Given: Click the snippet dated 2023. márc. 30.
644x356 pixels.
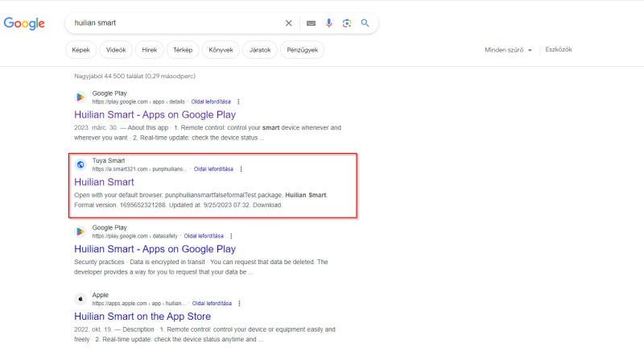Looking at the screenshot, I should click(208, 132).
